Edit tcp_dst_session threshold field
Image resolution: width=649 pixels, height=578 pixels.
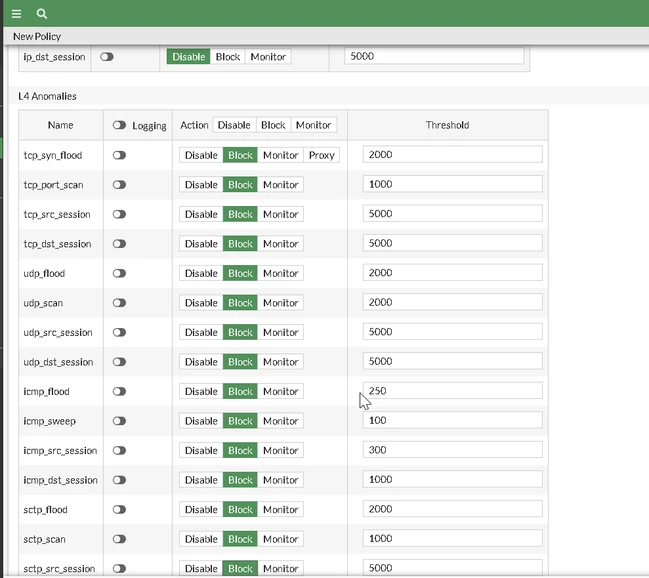click(x=453, y=243)
